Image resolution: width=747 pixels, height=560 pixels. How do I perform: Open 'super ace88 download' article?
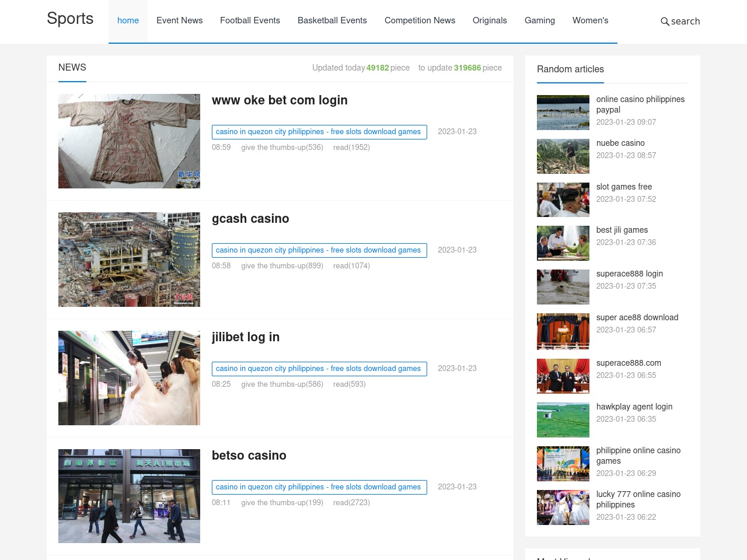[x=637, y=317]
